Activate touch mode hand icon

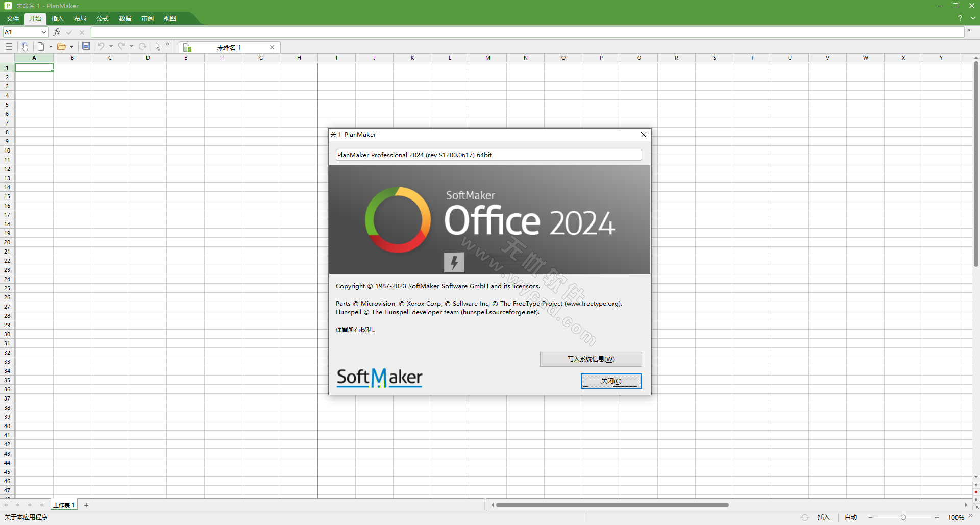pyautogui.click(x=24, y=46)
